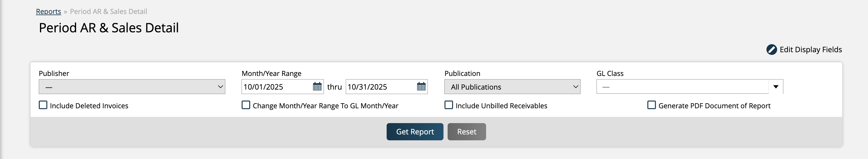This screenshot has height=159, width=868.
Task: Click the start date field 10/01/2025
Action: 276,87
